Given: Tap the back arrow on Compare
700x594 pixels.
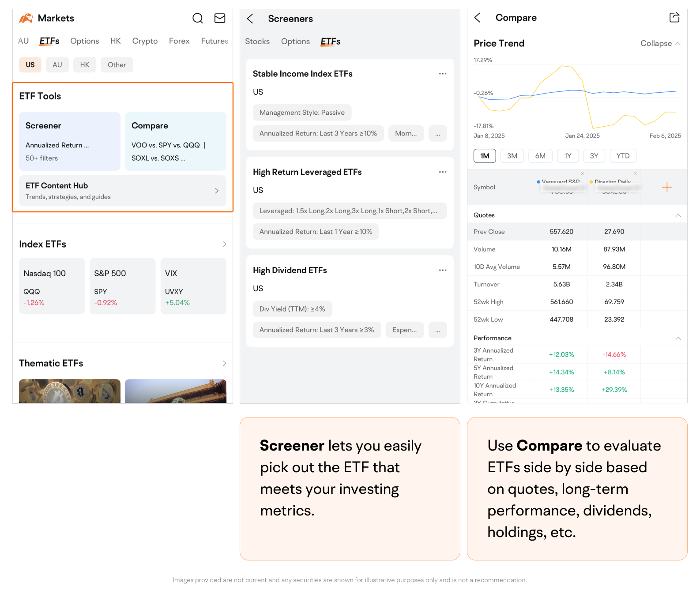Looking at the screenshot, I should click(477, 18).
